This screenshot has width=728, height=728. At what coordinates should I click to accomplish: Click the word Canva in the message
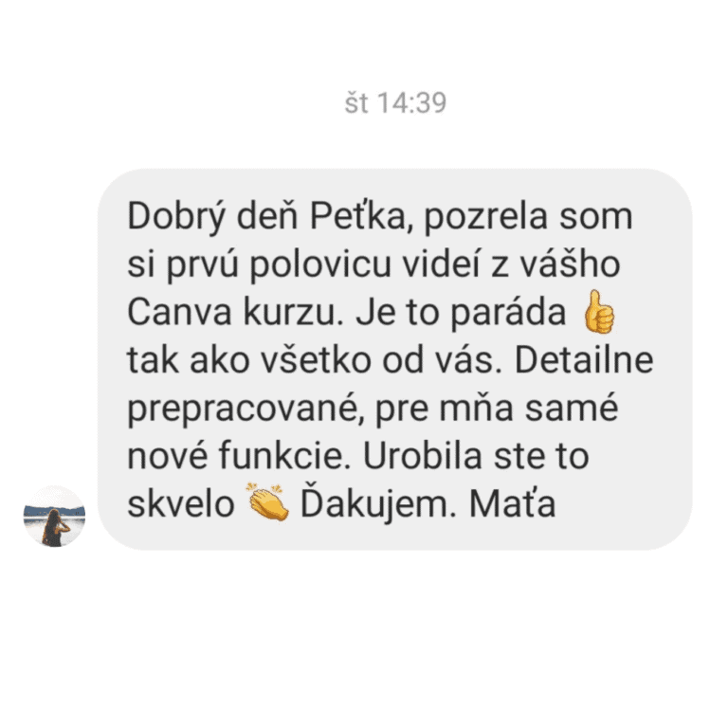[x=179, y=313]
